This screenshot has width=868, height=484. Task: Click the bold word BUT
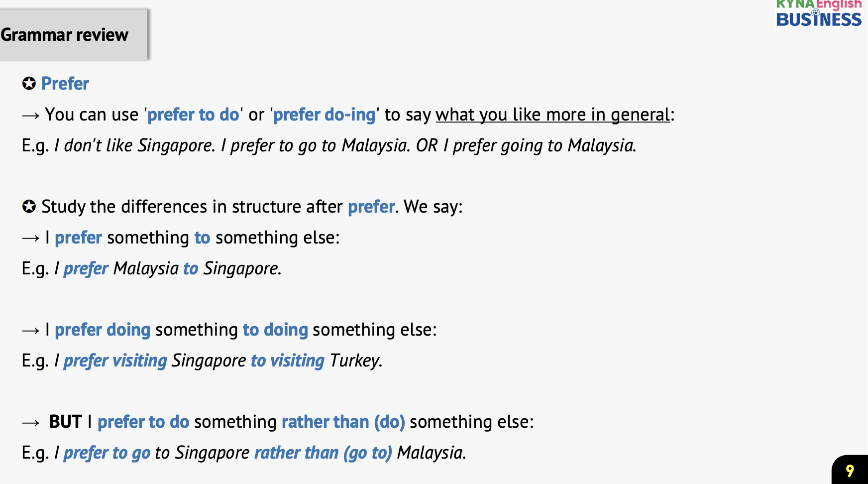(65, 422)
